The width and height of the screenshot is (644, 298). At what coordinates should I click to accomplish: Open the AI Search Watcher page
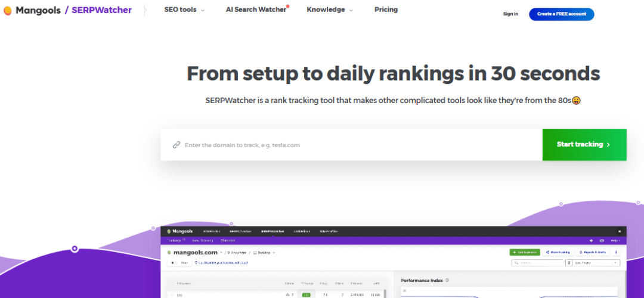point(257,10)
